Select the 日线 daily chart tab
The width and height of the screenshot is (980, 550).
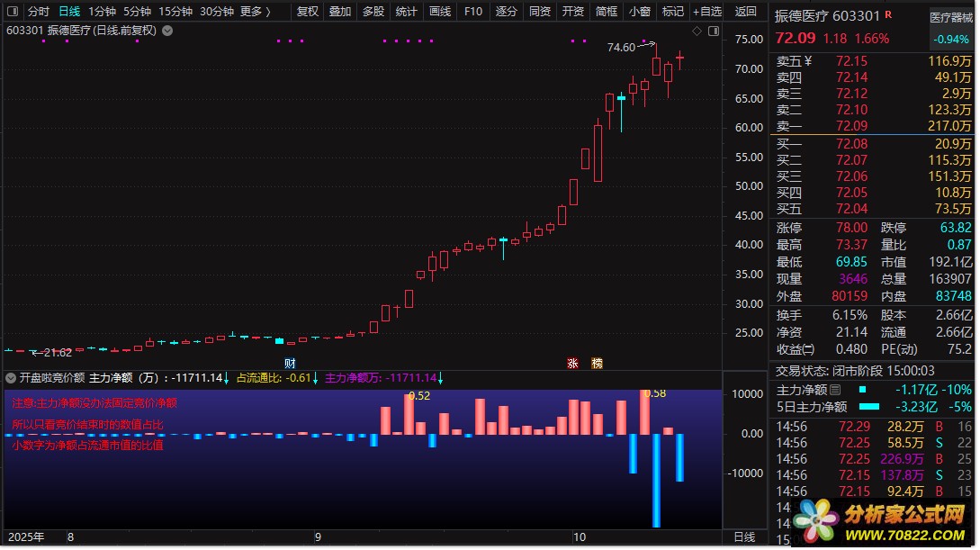(x=68, y=11)
